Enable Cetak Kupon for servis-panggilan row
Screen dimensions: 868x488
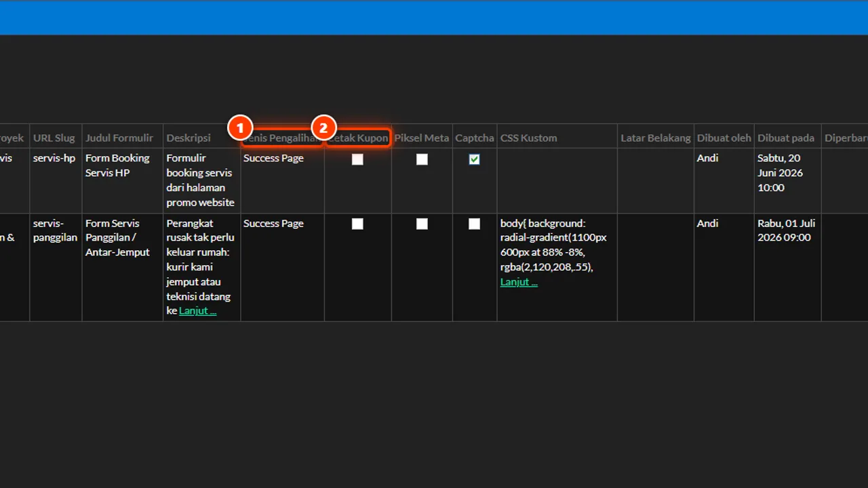click(357, 224)
